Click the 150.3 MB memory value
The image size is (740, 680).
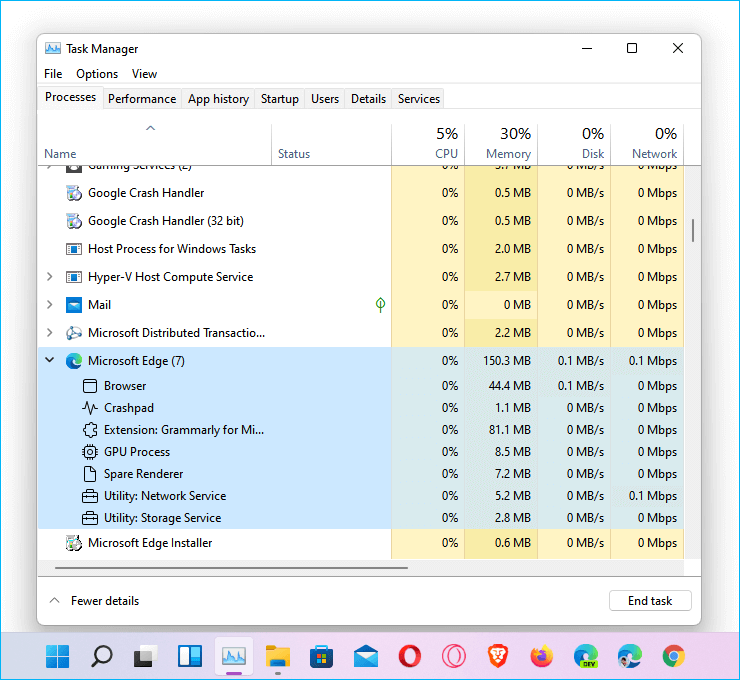(507, 361)
